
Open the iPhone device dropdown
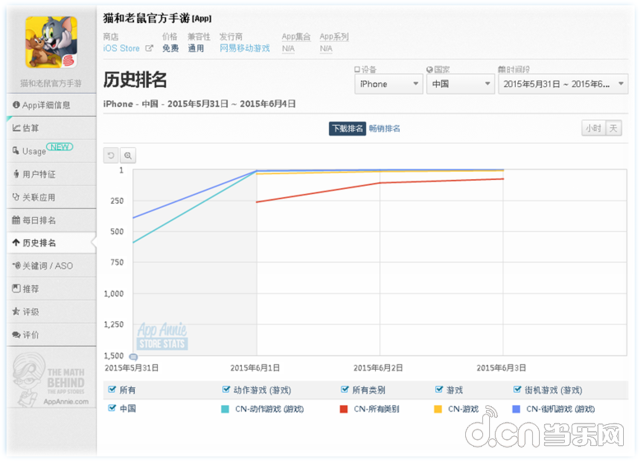click(x=389, y=84)
